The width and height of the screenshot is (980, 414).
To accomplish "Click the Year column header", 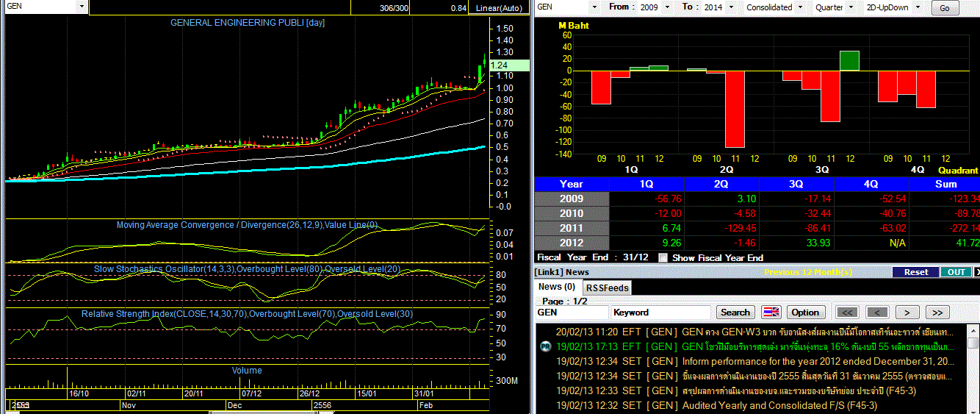I will pos(572,184).
